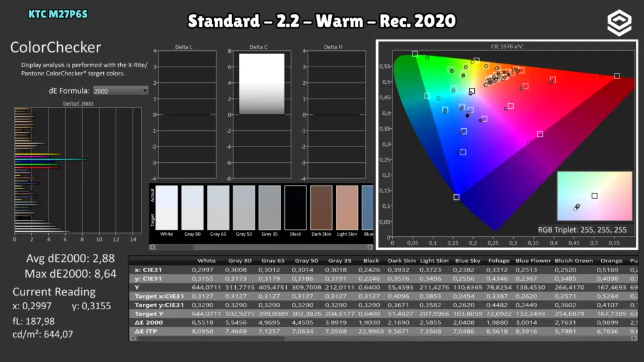Select the White color swatch
644x362 pixels.
click(x=167, y=207)
